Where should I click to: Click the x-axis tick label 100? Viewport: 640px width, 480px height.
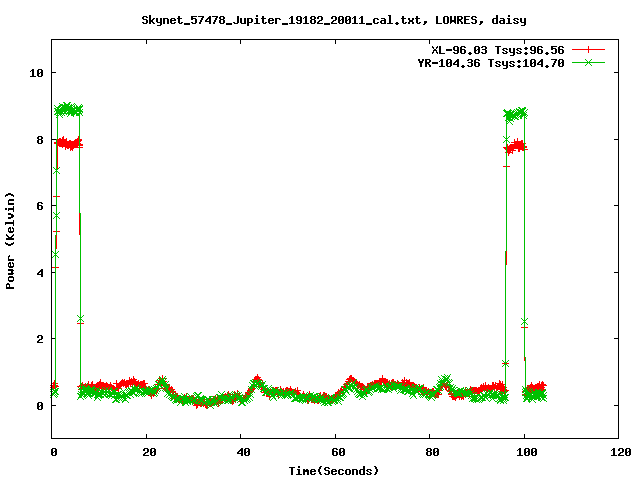[x=527, y=452]
